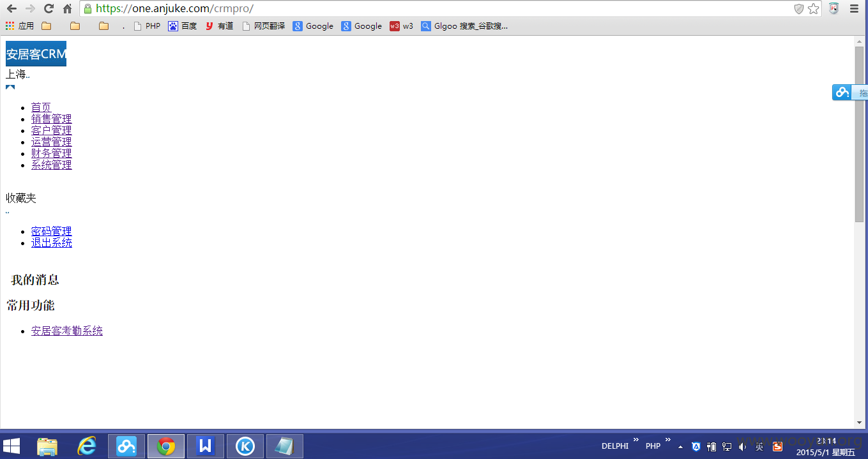Viewport: 868px width, 459px height.
Task: Open the PHP bookmark
Action: click(147, 26)
